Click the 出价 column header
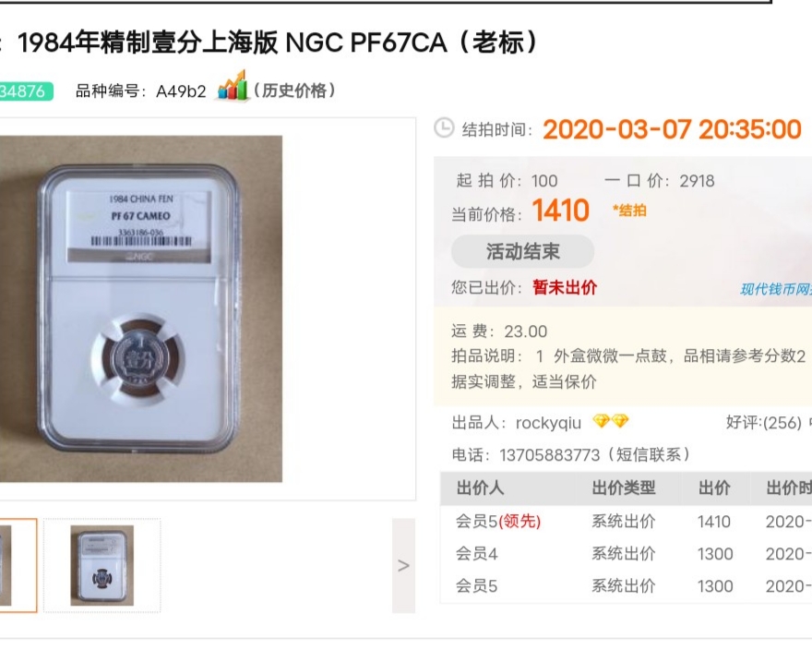This screenshot has width=812, height=650. click(714, 487)
